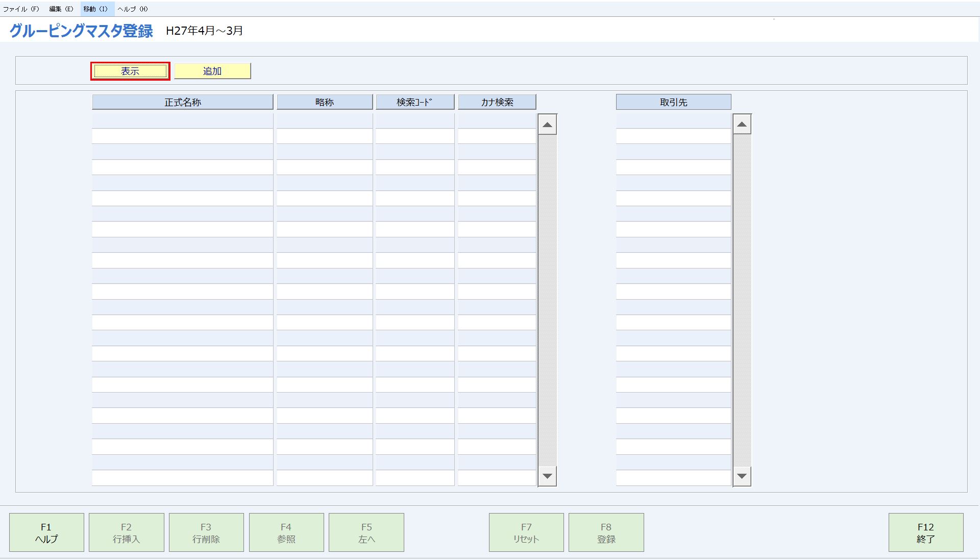This screenshot has width=980, height=560.
Task: Click main table scrollbar track
Action: (547, 300)
